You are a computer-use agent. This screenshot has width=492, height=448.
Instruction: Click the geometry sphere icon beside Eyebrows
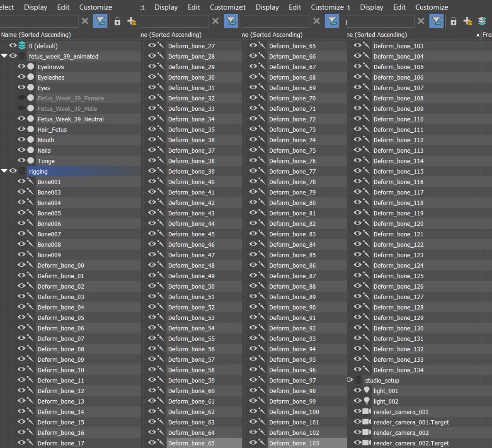[30, 66]
